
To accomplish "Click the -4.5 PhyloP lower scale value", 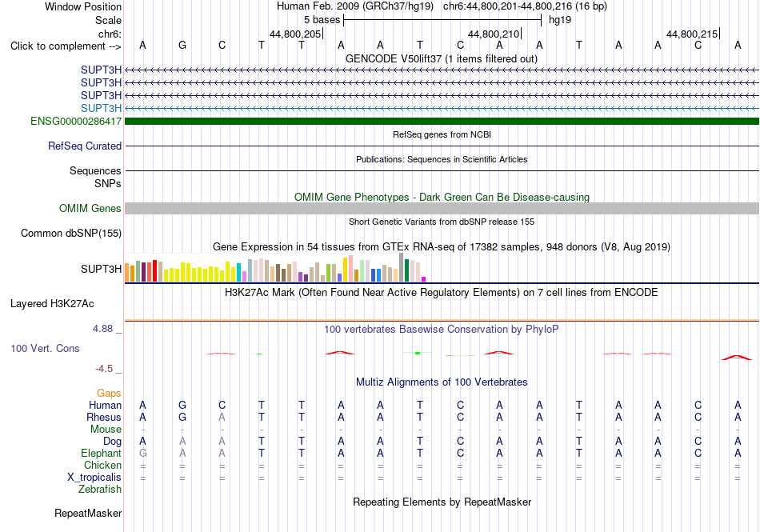I will 104,369.
